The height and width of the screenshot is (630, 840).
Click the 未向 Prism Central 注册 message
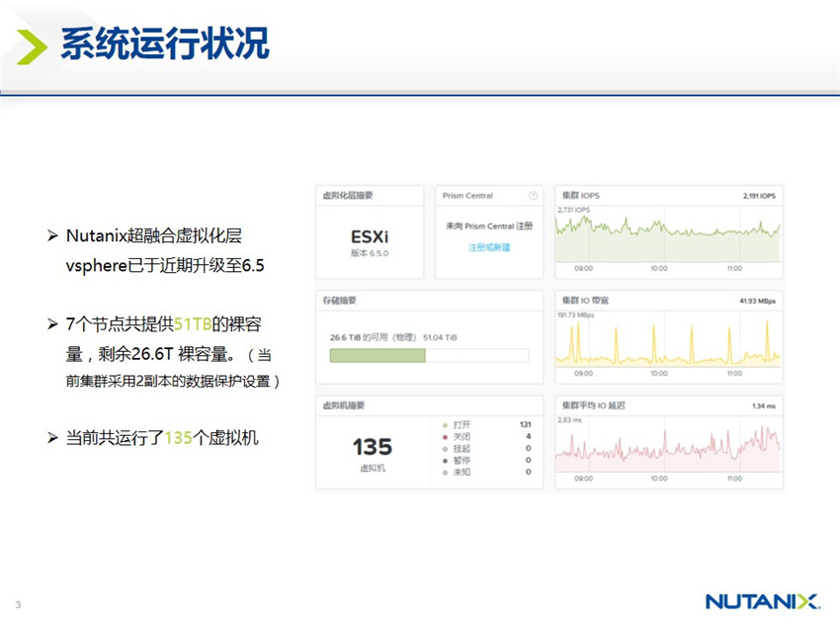click(x=489, y=225)
